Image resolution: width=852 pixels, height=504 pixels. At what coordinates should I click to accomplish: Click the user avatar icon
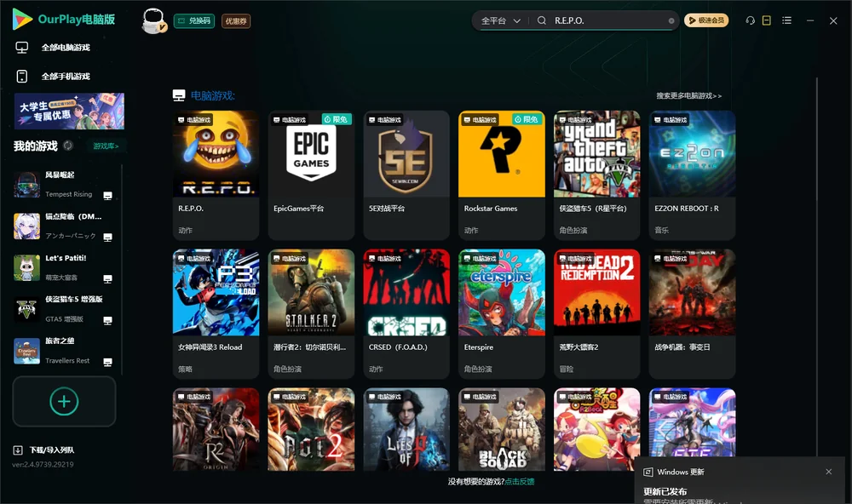tap(153, 20)
